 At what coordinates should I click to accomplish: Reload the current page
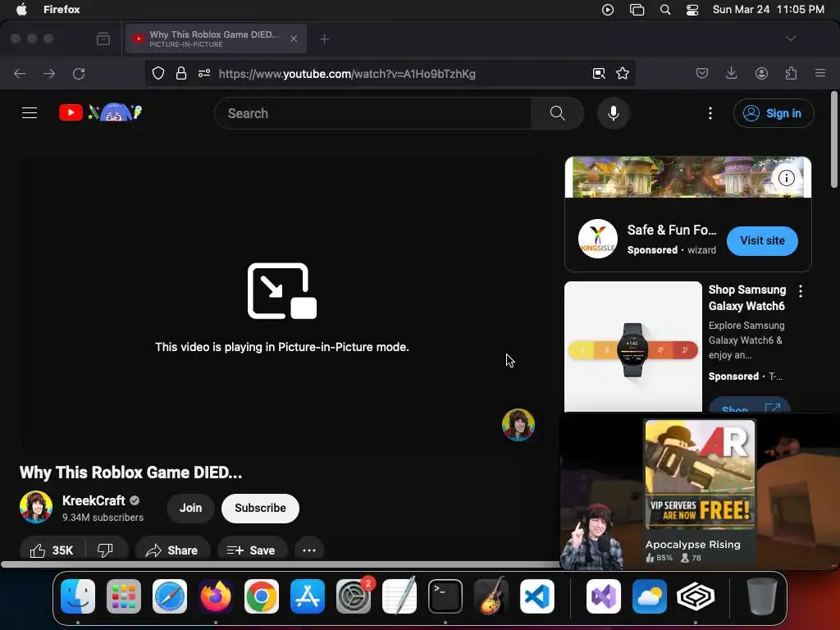tap(79, 73)
